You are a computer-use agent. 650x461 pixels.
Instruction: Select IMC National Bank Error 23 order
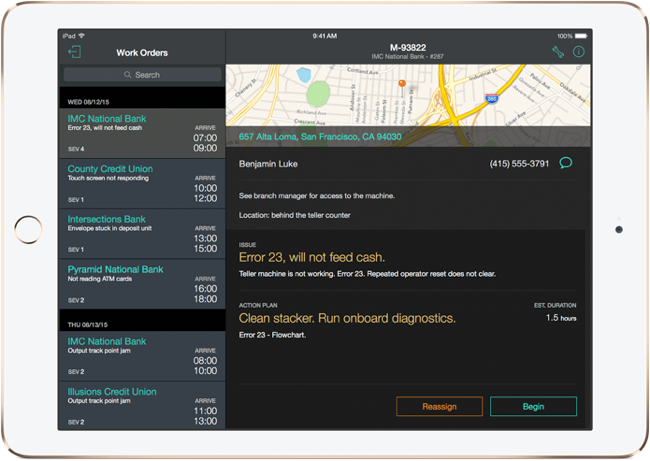(x=142, y=133)
